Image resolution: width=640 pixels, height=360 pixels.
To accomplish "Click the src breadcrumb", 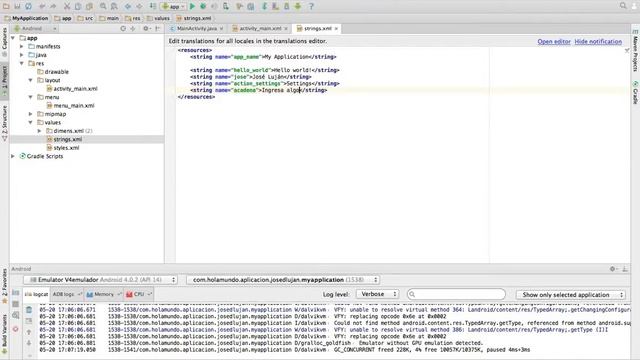I will (85, 18).
